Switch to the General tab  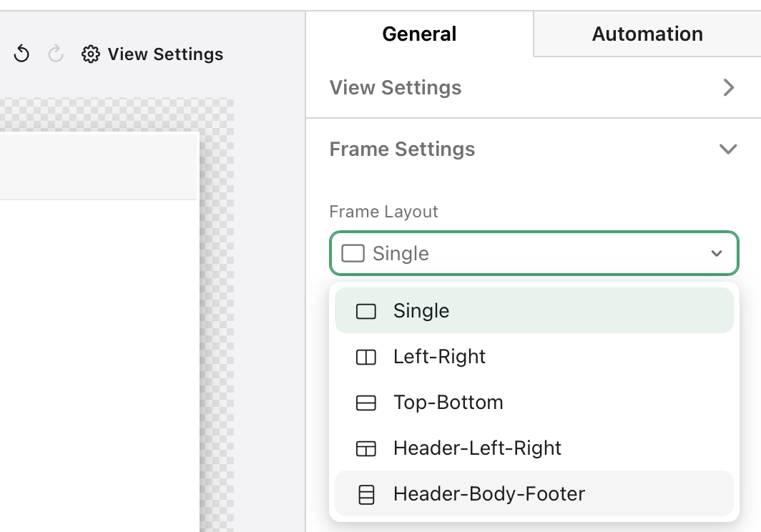pyautogui.click(x=418, y=34)
